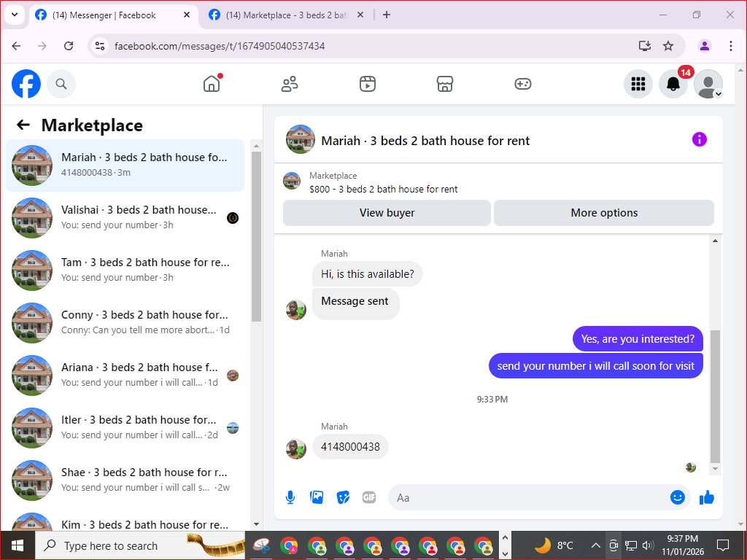Send a thumbs-up like
This screenshot has height=560, width=747.
pyautogui.click(x=707, y=497)
